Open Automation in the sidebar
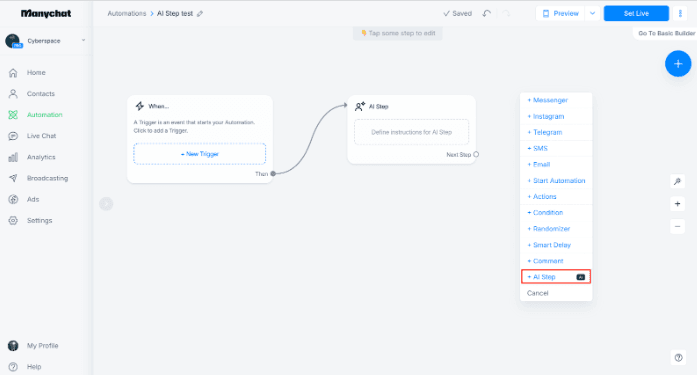697x375 pixels. pyautogui.click(x=44, y=115)
